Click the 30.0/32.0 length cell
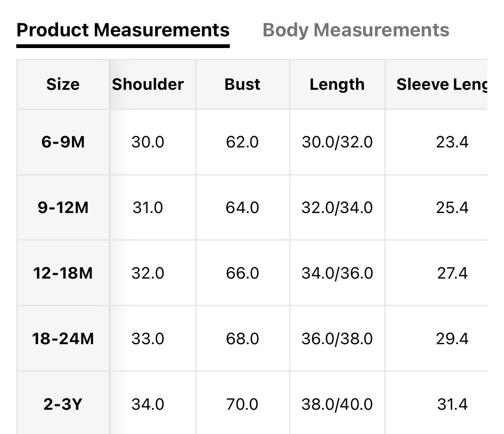504x434 pixels. 337,142
